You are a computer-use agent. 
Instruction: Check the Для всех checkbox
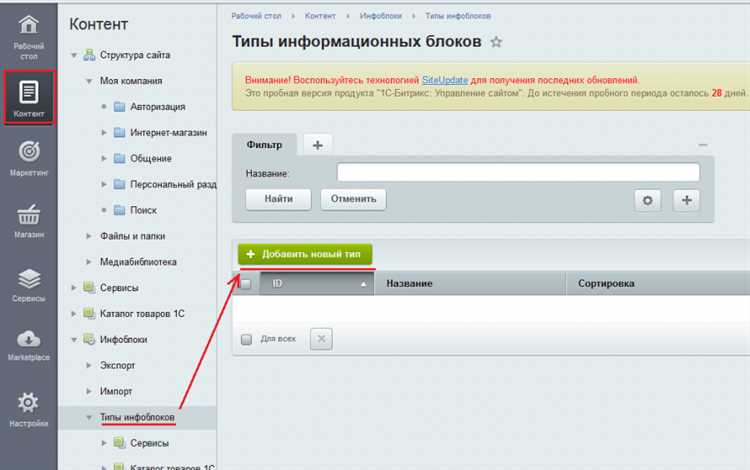pyautogui.click(x=246, y=339)
